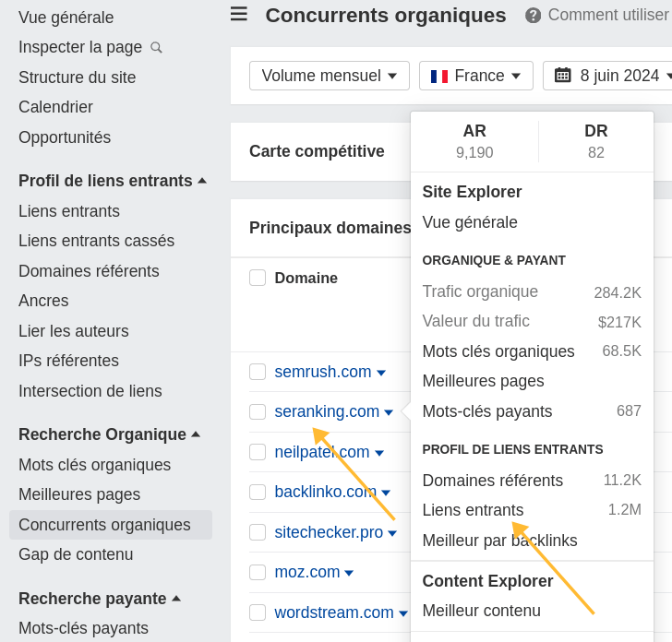The height and width of the screenshot is (642, 672).
Task: Check the backlinko.com row checkbox
Action: 258,492
